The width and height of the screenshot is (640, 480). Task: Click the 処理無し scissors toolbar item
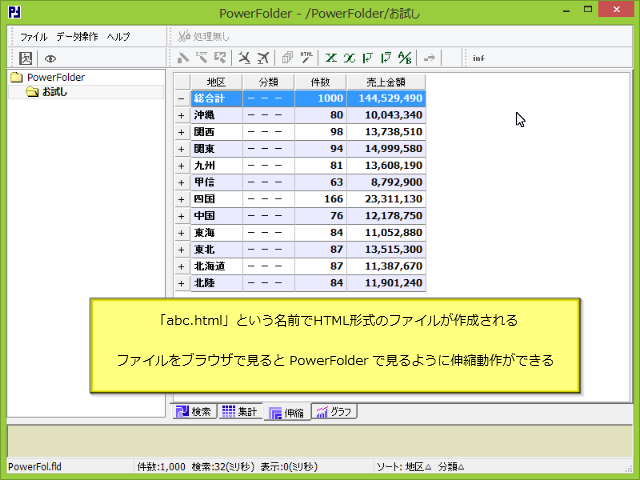pyautogui.click(x=203, y=36)
